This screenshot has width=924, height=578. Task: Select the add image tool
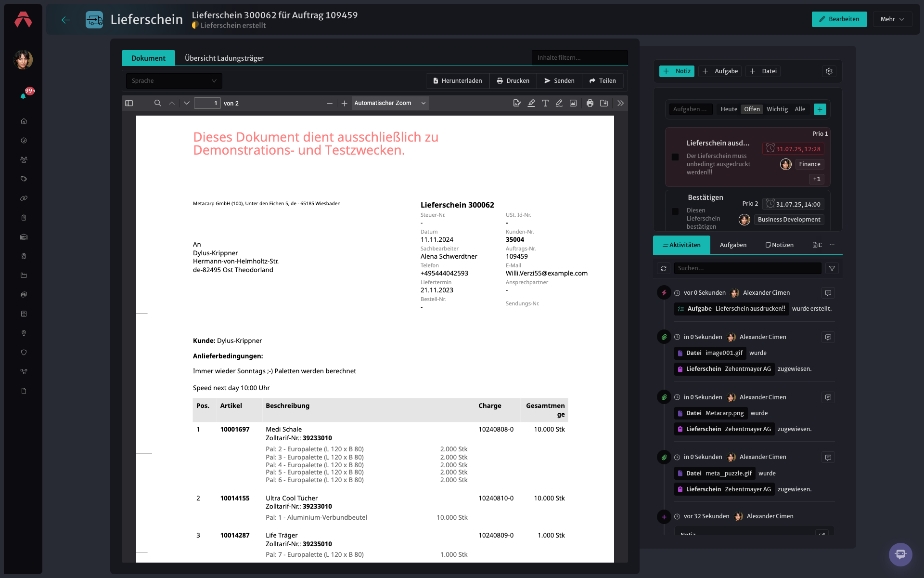point(573,103)
